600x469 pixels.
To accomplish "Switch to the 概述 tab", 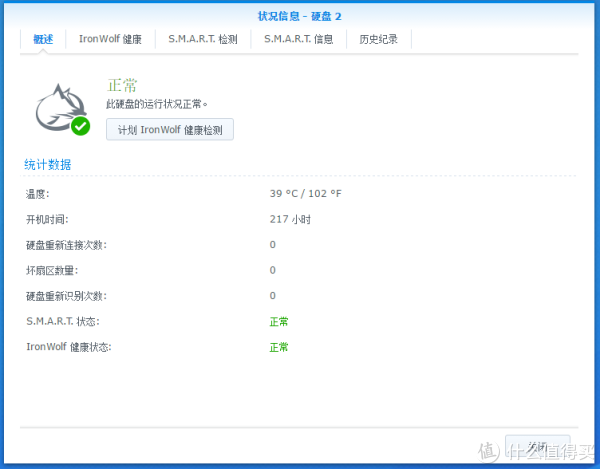I will point(43,39).
